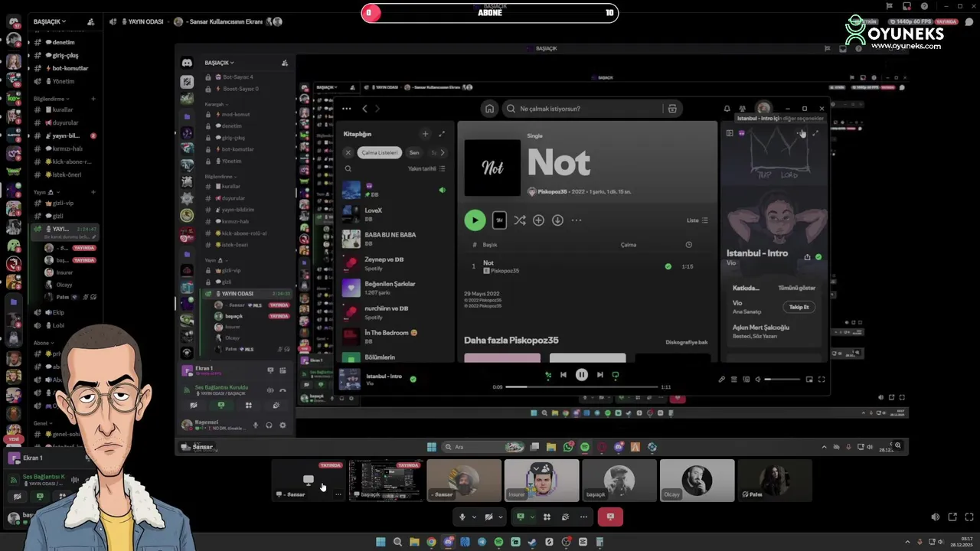Screen dimensions: 980x551
Task: Clear the library filter with the X
Action: coord(348,152)
